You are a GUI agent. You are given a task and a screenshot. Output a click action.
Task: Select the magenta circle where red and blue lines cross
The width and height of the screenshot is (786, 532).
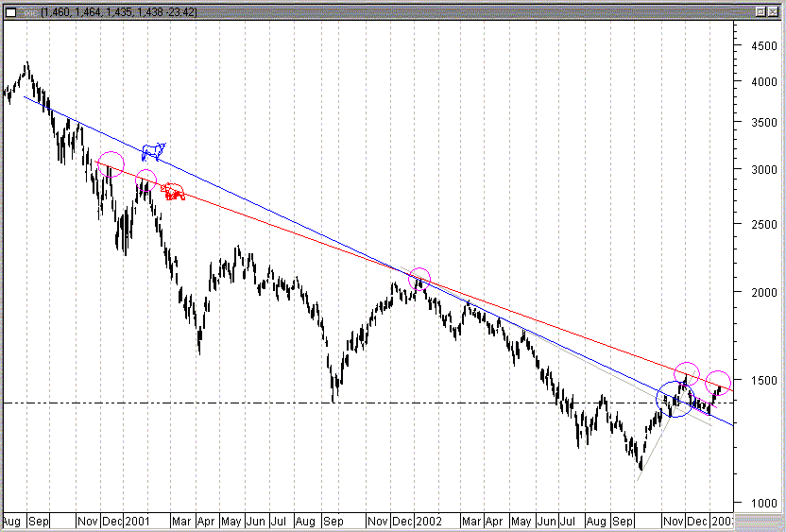pyautogui.click(x=419, y=279)
